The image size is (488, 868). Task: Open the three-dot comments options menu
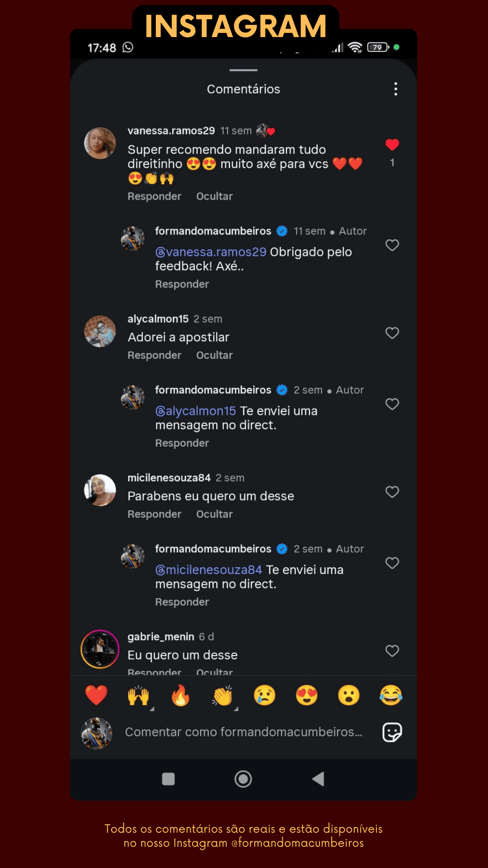(395, 89)
